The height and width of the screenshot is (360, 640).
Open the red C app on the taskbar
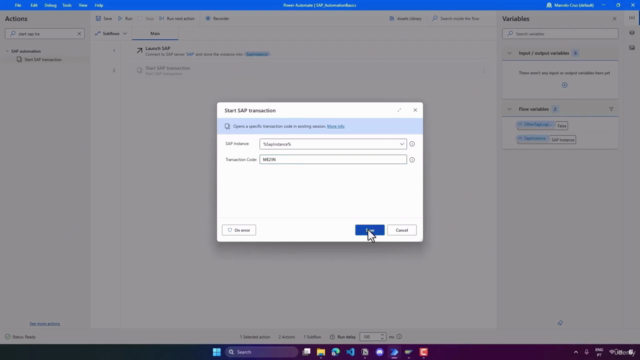(424, 352)
